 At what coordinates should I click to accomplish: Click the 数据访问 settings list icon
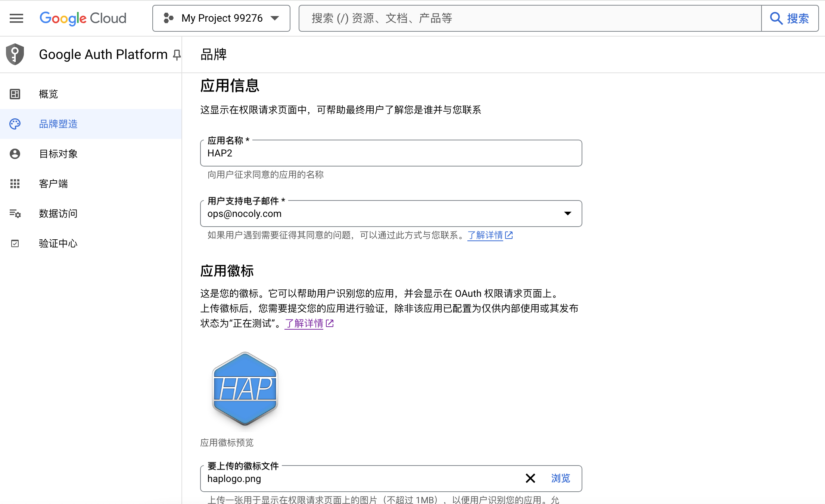(15, 214)
